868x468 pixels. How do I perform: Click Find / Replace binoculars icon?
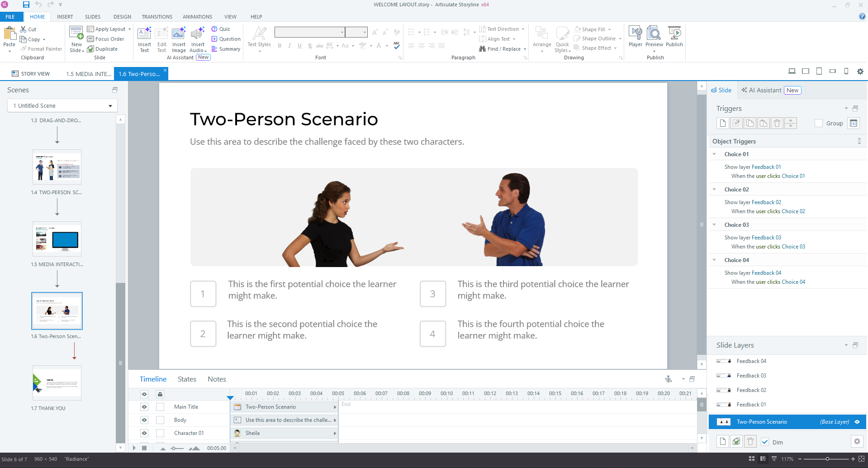[x=482, y=49]
